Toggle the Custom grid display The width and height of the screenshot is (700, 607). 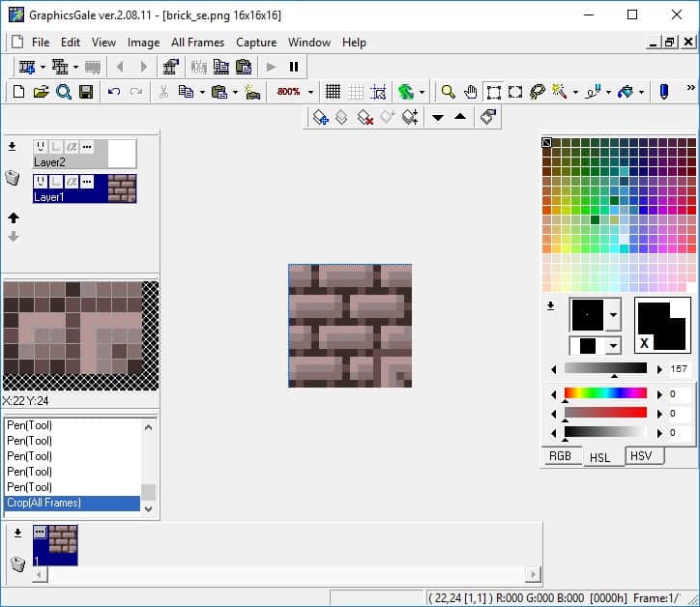[356, 92]
